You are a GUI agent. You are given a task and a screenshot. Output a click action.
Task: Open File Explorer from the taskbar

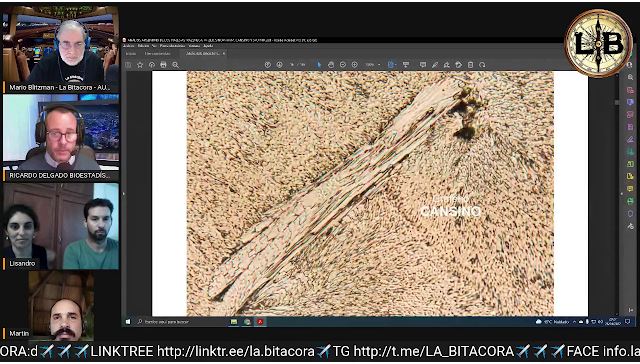(x=234, y=322)
